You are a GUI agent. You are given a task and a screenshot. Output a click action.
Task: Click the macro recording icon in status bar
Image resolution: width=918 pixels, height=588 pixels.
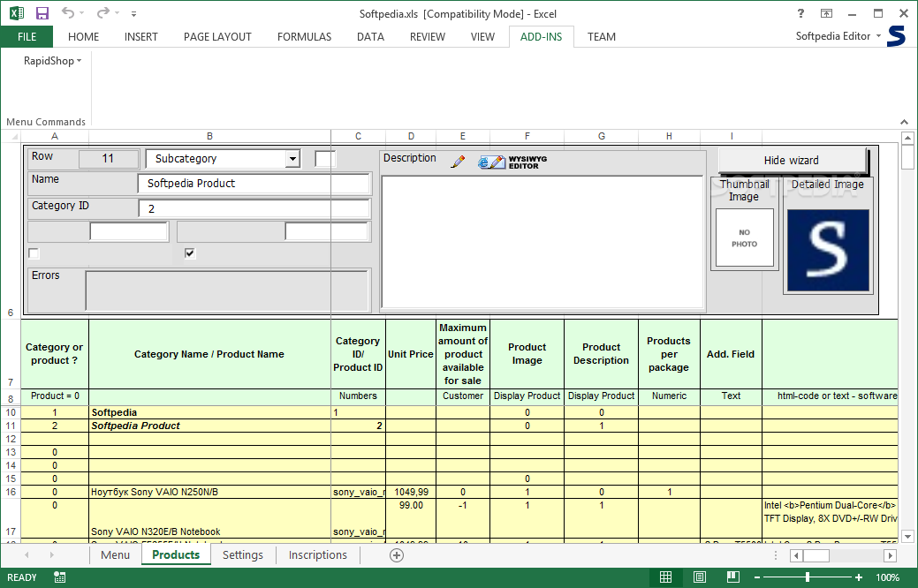click(x=59, y=577)
